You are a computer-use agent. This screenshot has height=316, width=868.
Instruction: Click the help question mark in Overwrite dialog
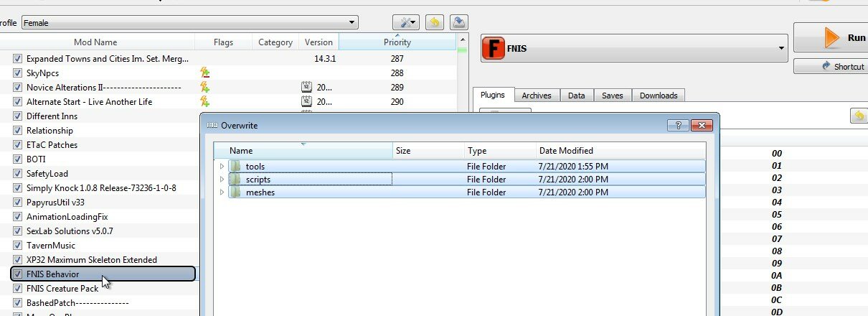point(678,125)
